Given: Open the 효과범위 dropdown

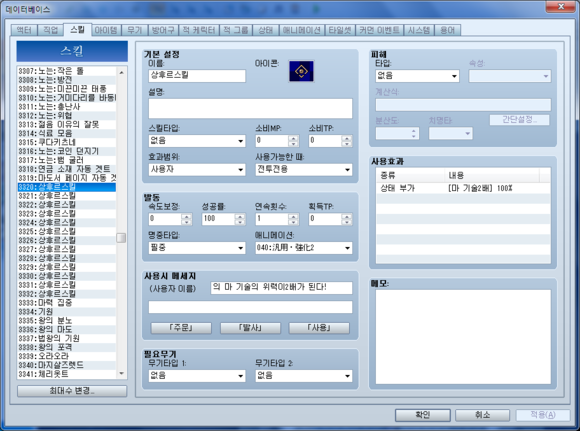Looking at the screenshot, I should [197, 169].
